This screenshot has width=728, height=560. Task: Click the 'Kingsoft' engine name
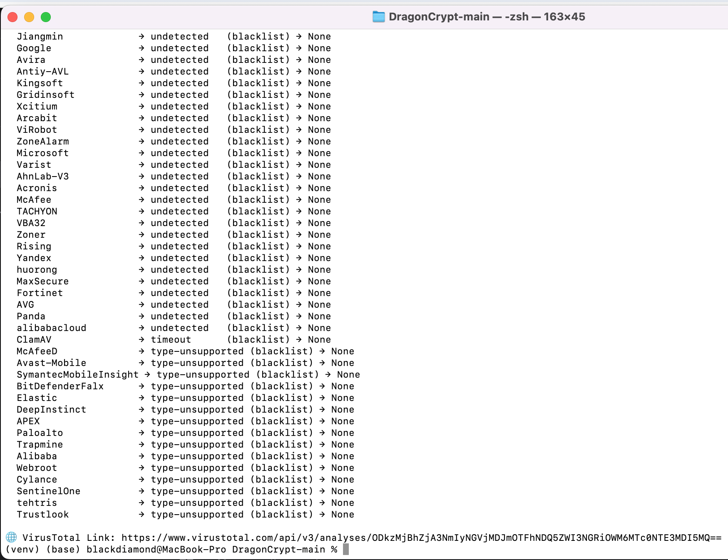(x=40, y=83)
